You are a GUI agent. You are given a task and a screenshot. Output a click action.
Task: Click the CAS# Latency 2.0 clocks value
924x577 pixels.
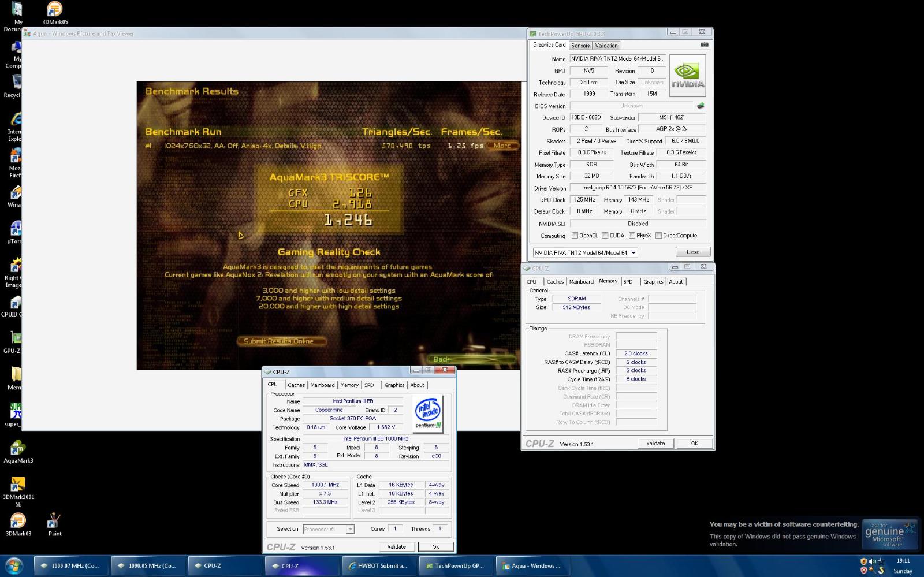pos(636,353)
